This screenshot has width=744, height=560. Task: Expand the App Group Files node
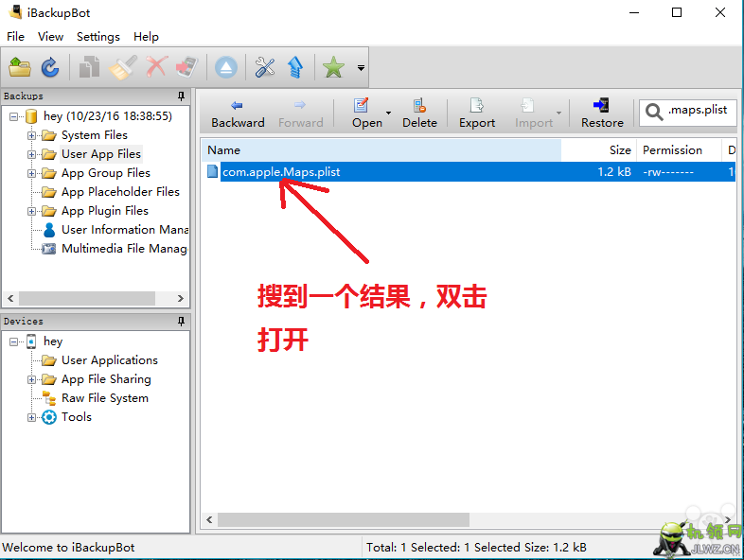coord(31,173)
